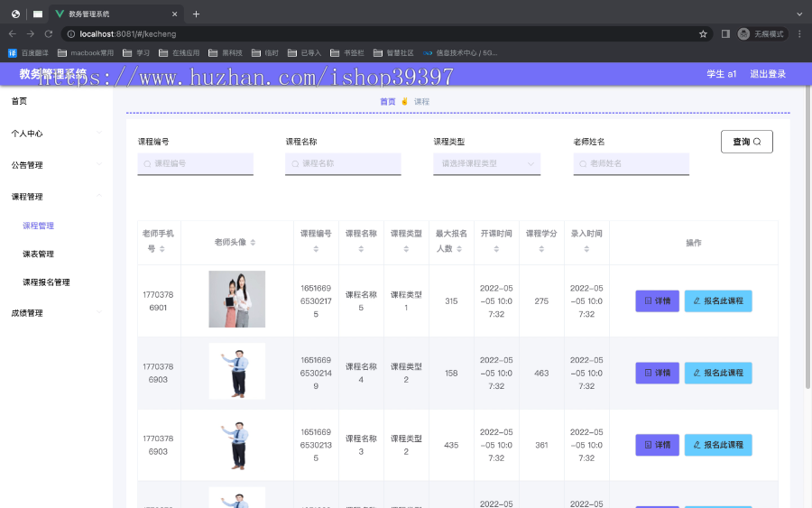Open the 请选择课程类型 dropdown
This screenshot has width=812, height=508.
click(x=487, y=163)
